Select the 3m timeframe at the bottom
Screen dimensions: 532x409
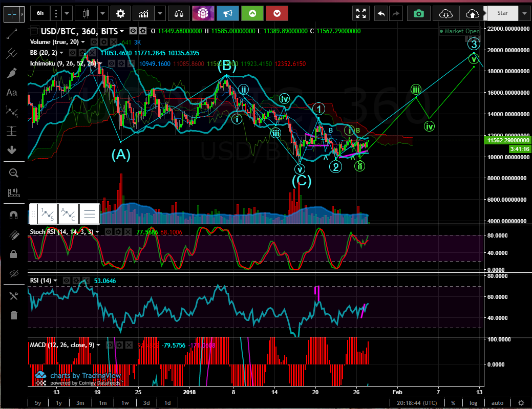(80, 403)
